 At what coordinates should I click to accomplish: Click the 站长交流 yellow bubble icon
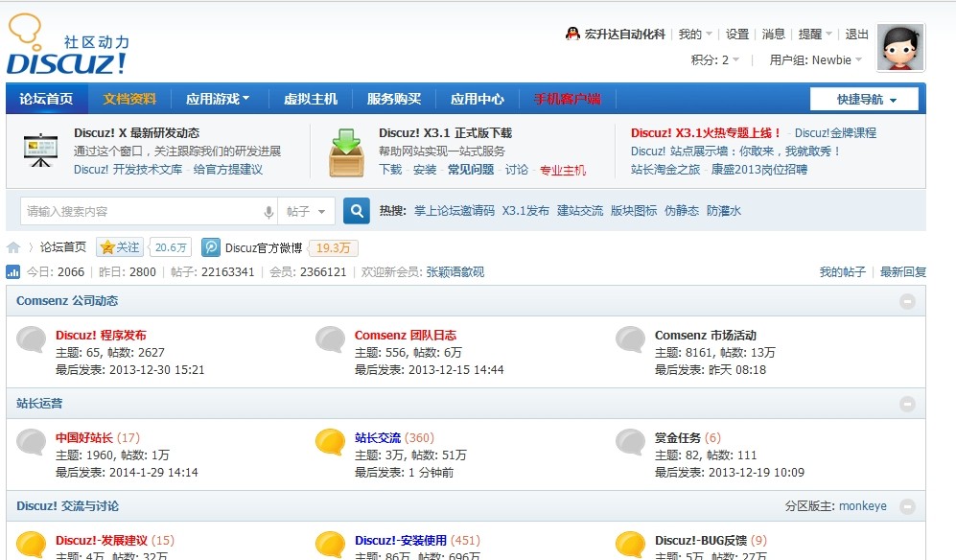click(331, 442)
